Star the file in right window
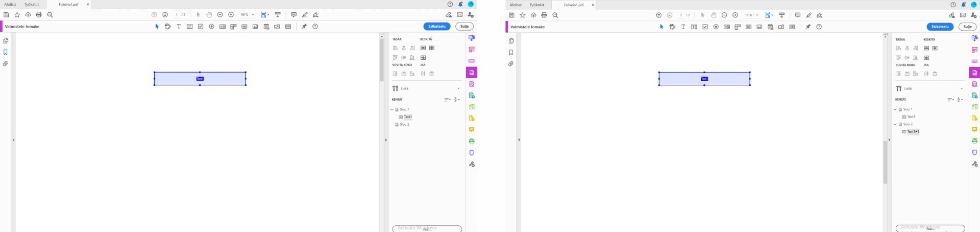The height and width of the screenshot is (232, 980). tap(523, 15)
